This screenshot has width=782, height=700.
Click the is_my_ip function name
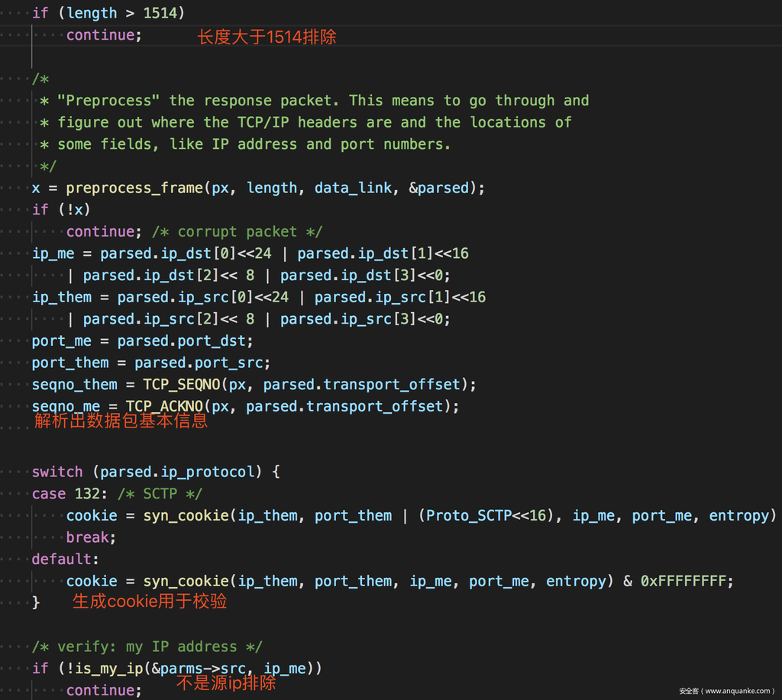coord(108,669)
